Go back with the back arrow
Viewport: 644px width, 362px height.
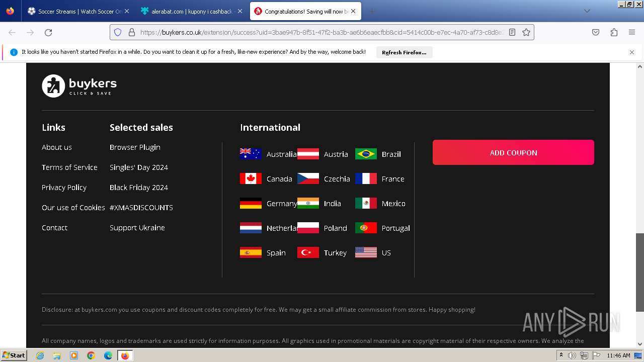pyautogui.click(x=12, y=32)
